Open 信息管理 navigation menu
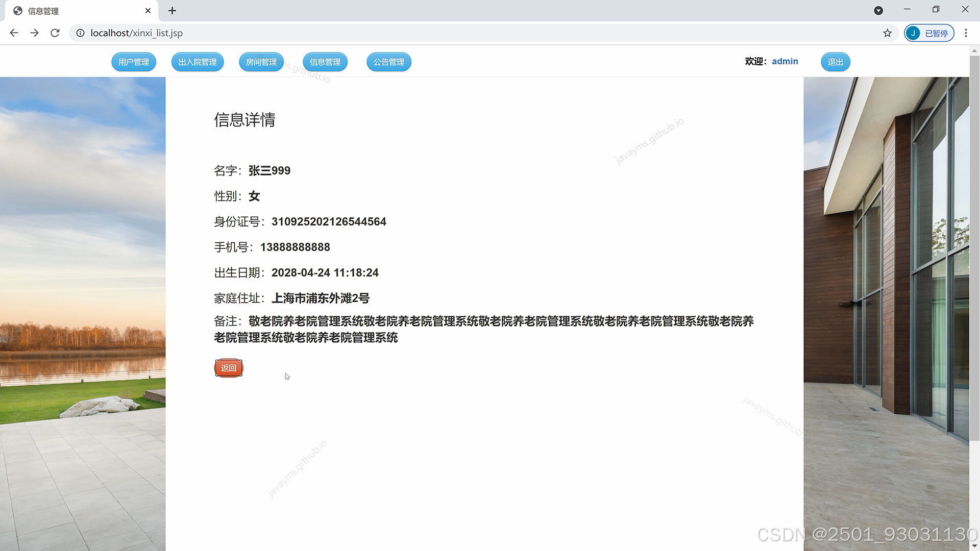The image size is (980, 551). pos(325,62)
